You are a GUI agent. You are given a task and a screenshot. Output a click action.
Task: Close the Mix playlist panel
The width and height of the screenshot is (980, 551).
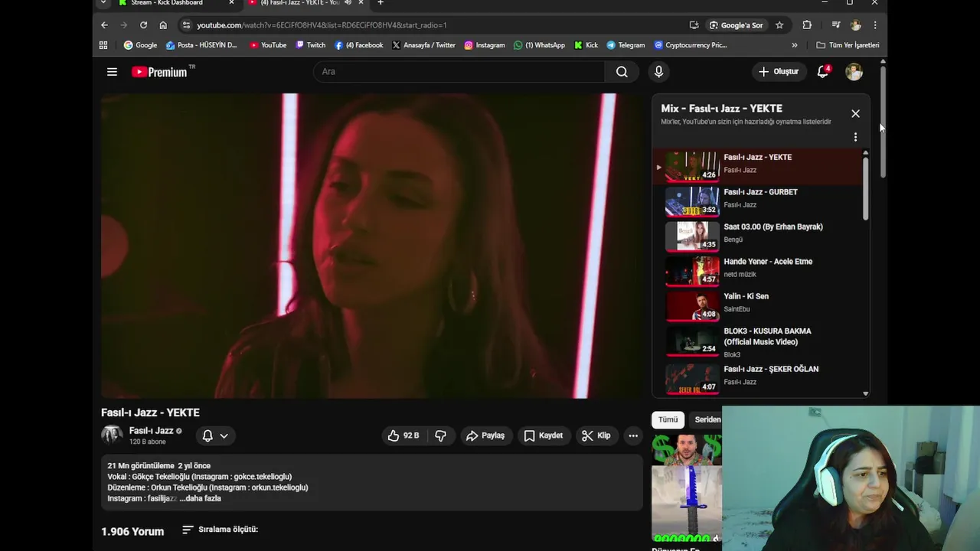point(855,113)
